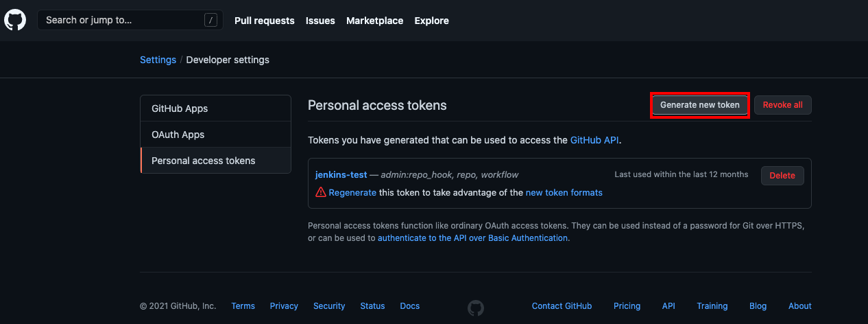The height and width of the screenshot is (324, 868).
Task: Click the © 2021 GitHub, Inc. text
Action: click(178, 306)
